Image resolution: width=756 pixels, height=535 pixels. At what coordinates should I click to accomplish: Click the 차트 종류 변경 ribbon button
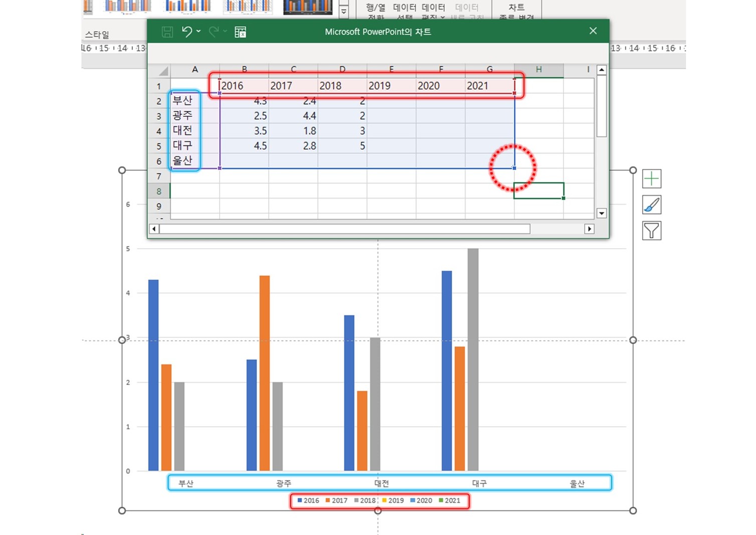[516, 11]
